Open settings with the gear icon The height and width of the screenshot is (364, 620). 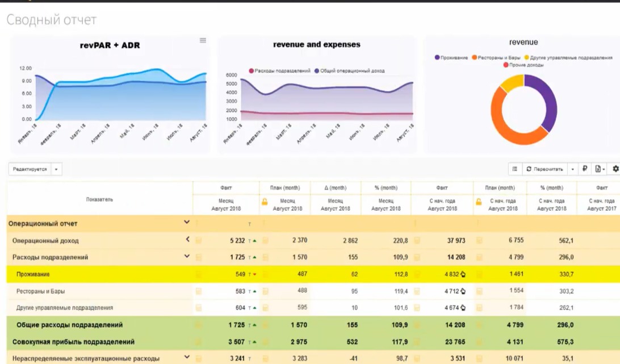pyautogui.click(x=615, y=169)
